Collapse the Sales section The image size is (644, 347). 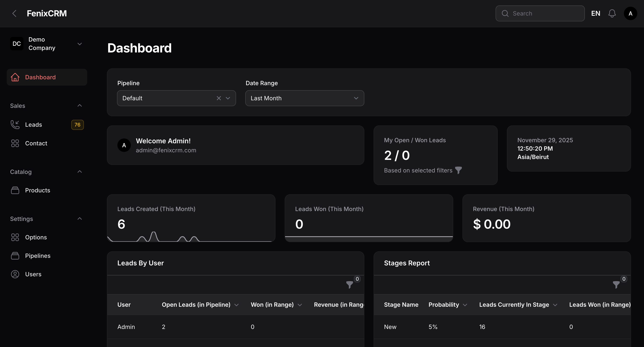79,106
